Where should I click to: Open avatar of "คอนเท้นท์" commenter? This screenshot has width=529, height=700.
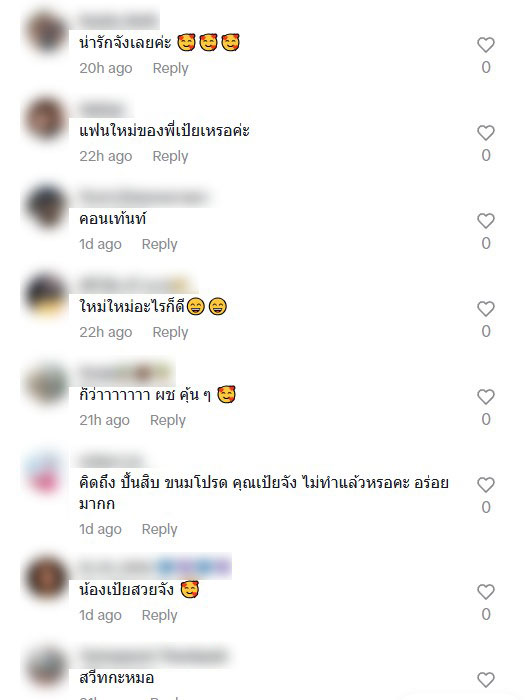(46, 206)
